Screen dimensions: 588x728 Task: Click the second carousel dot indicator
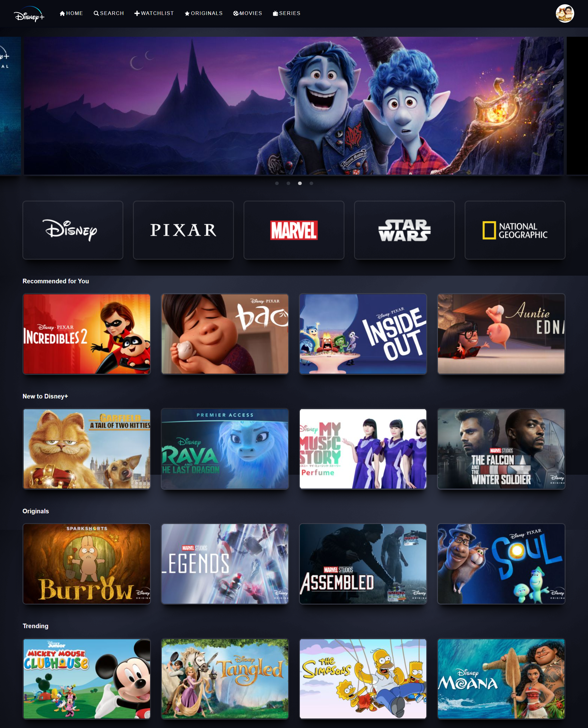pos(288,183)
